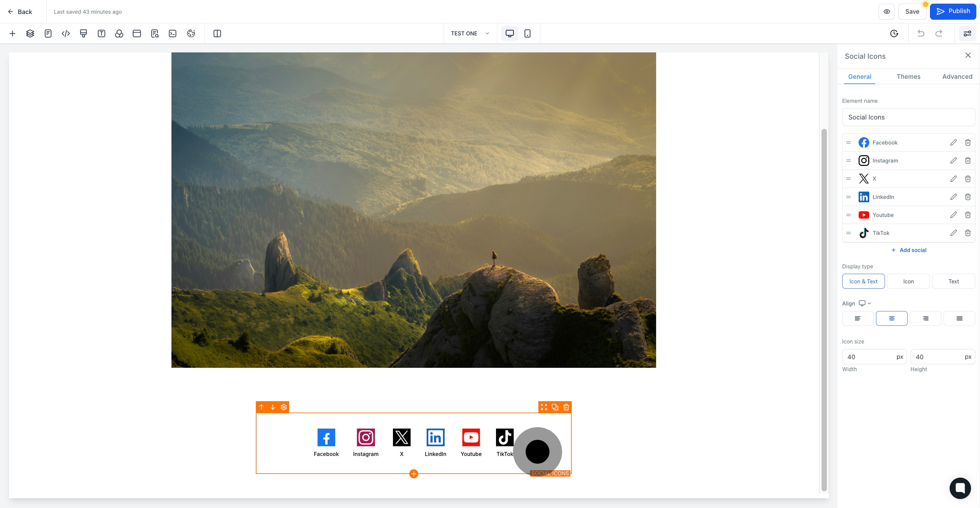Open the chat support bubble

960,488
